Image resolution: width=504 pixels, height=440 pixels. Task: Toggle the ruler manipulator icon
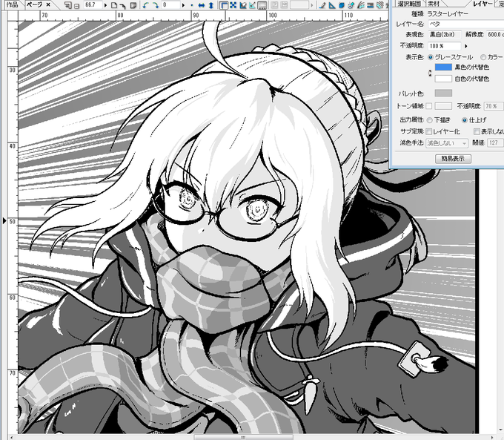point(262,5)
